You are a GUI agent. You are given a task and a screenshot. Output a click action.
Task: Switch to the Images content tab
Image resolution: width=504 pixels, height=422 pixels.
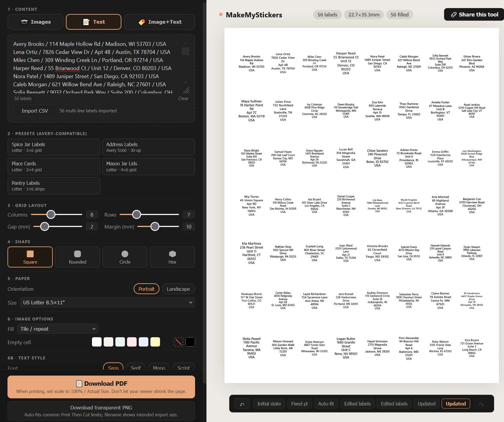tap(35, 22)
